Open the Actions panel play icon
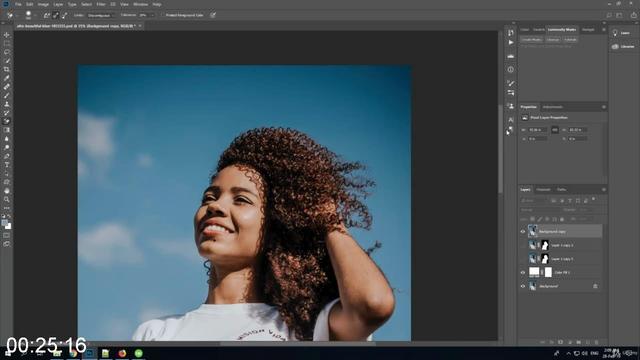Screen dimensions: 640x360 pos(511,42)
